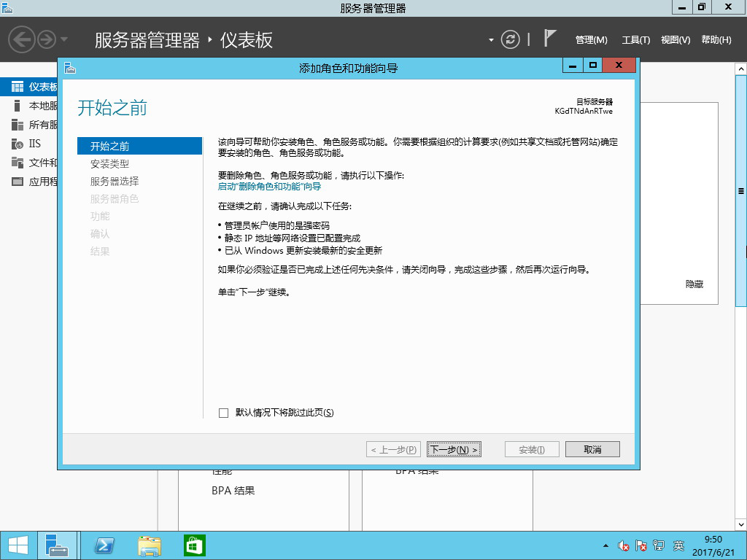747x560 pixels.
Task: Click the muted volume icon in the tray
Action: point(624,545)
